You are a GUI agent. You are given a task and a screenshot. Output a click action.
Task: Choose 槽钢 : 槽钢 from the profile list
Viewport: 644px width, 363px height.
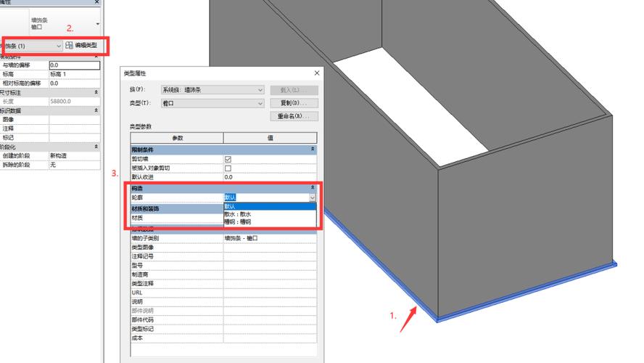(x=270, y=221)
